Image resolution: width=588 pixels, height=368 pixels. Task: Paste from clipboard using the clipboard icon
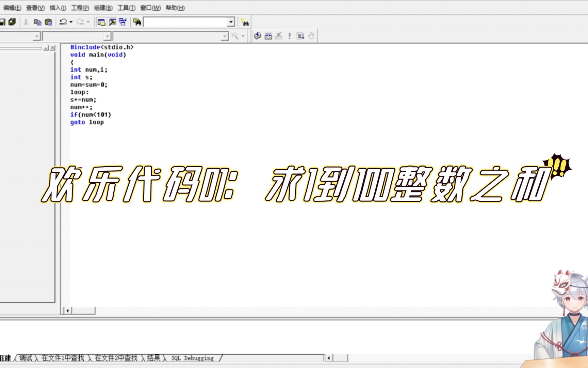coord(49,22)
